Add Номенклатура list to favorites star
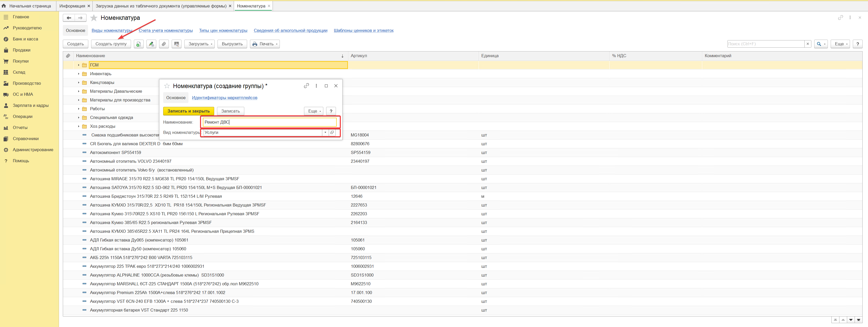Screen dimensions: 868x327 pos(94,18)
